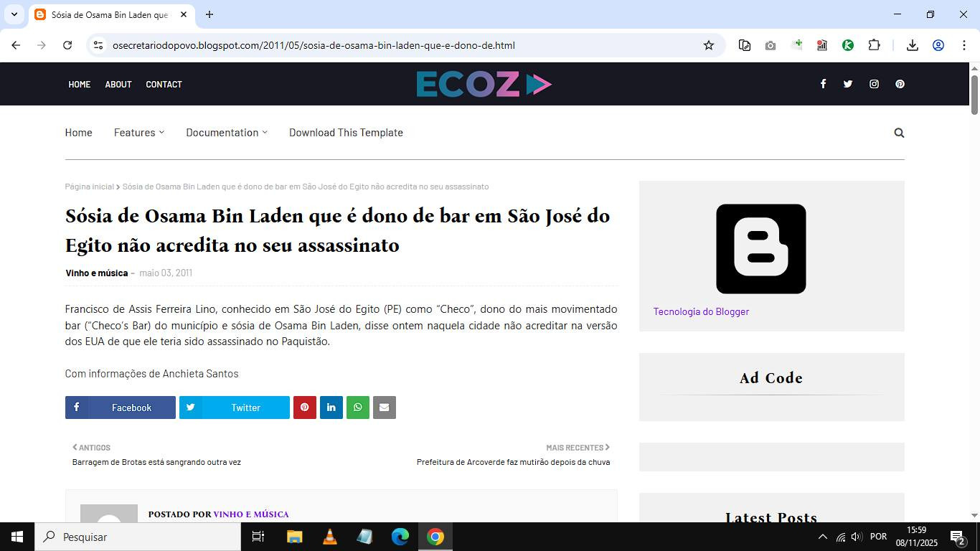Select CONTACT in the top menu
Image resolution: width=980 pixels, height=551 pixels.
pyautogui.click(x=164, y=85)
